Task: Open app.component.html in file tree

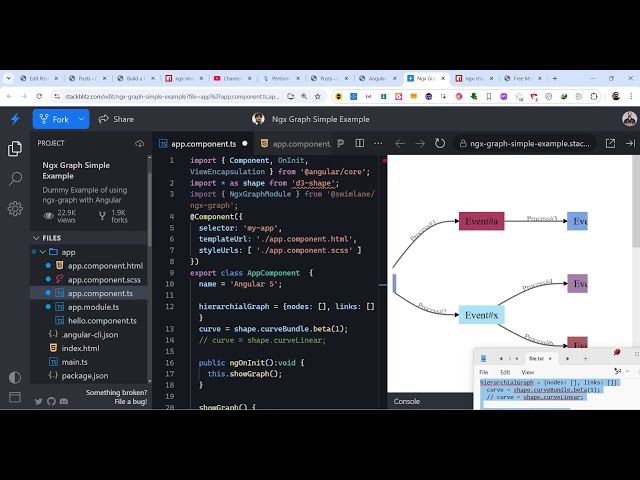Action: pos(103,266)
